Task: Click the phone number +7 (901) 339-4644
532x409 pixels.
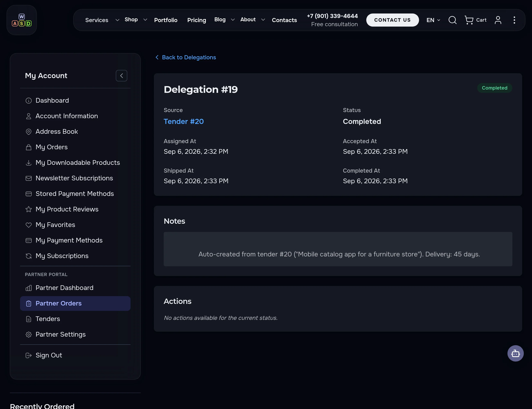Action: click(x=332, y=16)
